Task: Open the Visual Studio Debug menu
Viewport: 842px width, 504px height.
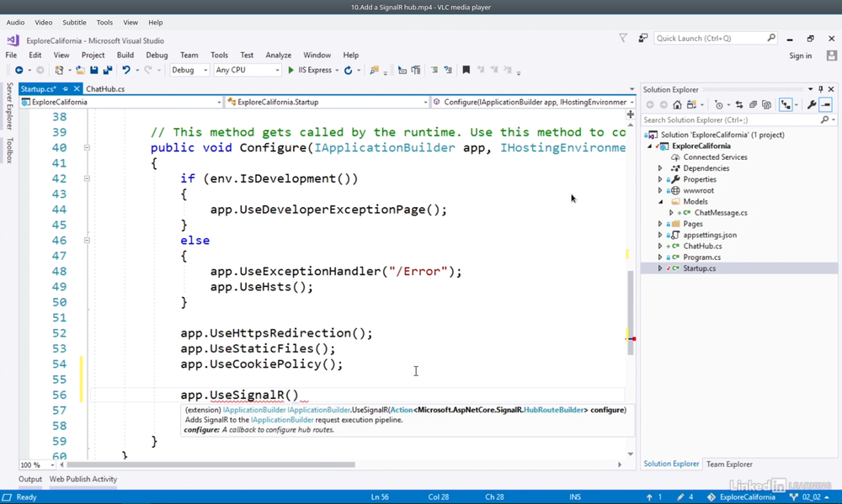Action: [x=157, y=56]
